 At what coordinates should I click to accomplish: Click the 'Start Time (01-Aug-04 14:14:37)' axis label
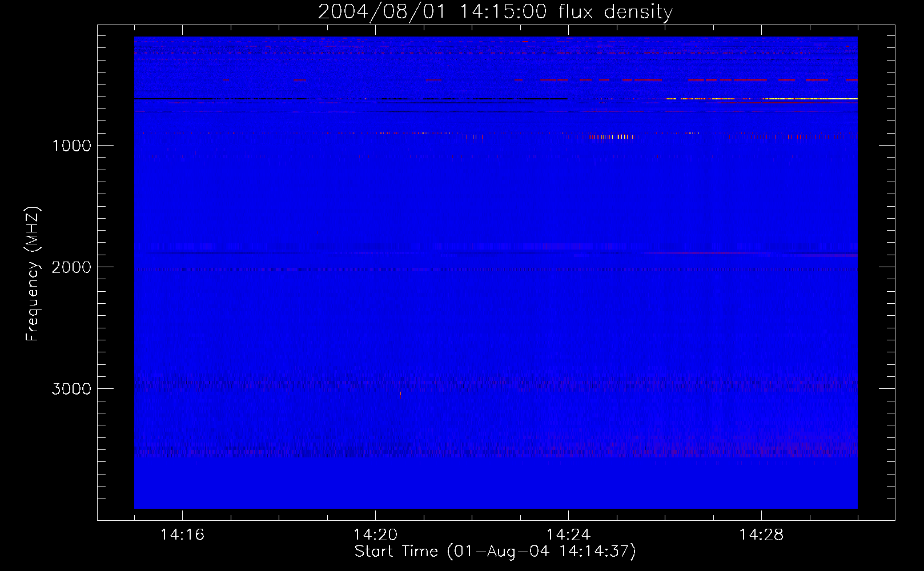coord(495,552)
